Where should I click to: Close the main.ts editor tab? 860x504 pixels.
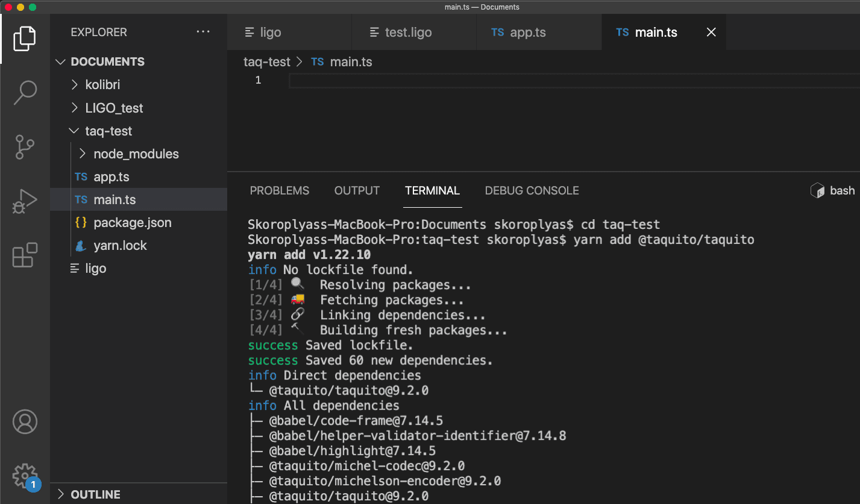click(x=711, y=33)
